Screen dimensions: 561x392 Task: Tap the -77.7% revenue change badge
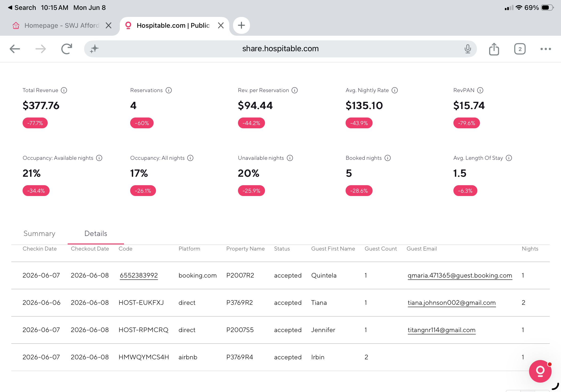[x=35, y=123]
